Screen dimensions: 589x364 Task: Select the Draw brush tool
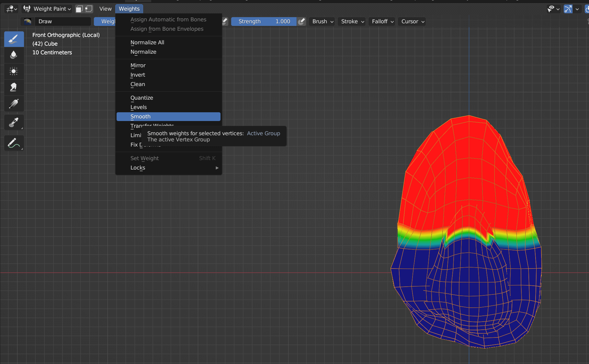click(14, 39)
